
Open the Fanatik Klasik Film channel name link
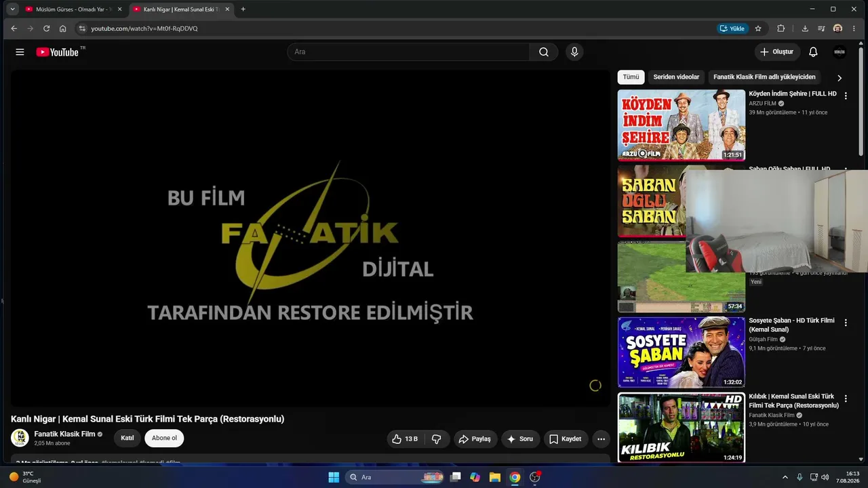(65, 434)
